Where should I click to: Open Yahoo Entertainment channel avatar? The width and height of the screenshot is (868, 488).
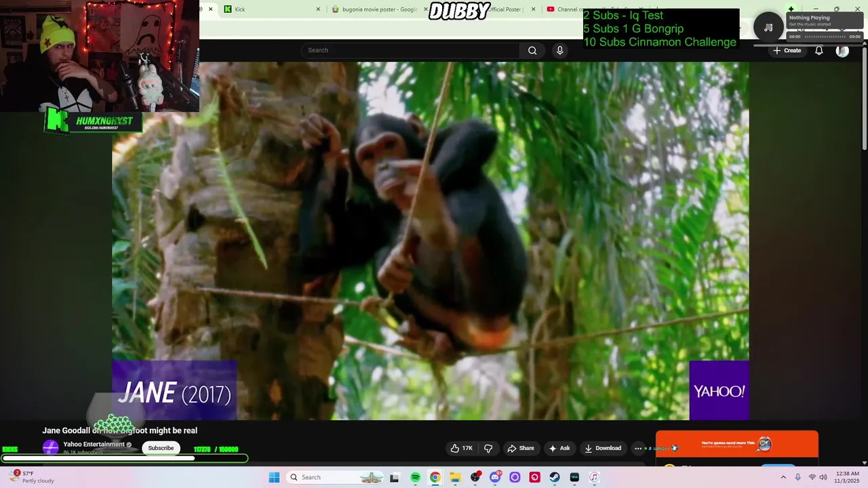click(50, 447)
